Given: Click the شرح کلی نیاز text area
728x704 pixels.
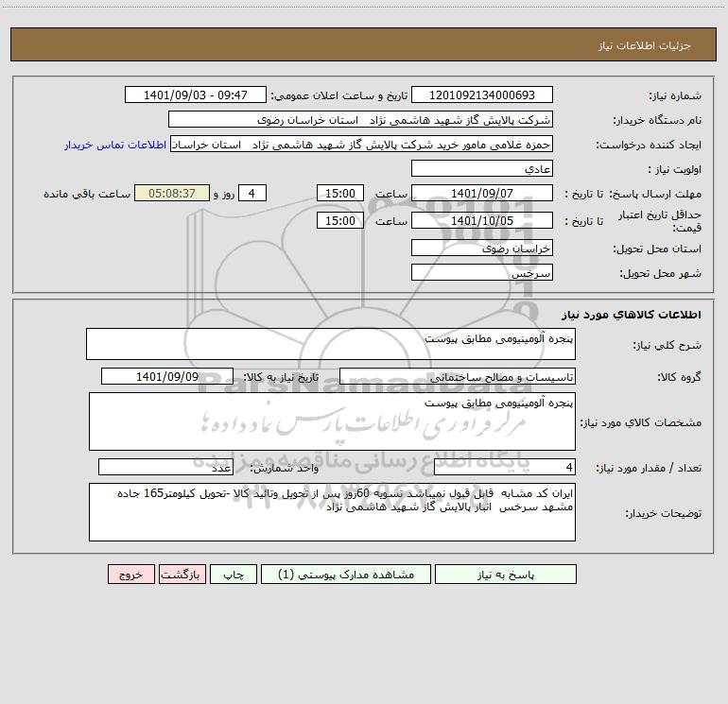Looking at the screenshot, I should 331,344.
